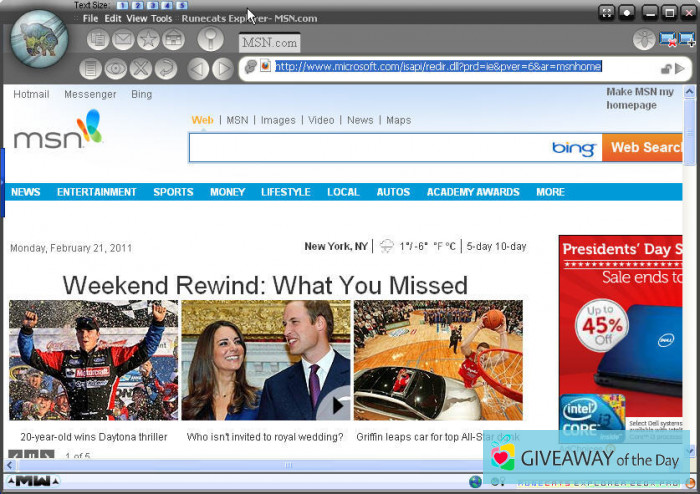Click the lightbulb icon at top right
Image resolution: width=700 pixels, height=494 pixels.
pyautogui.click(x=644, y=40)
